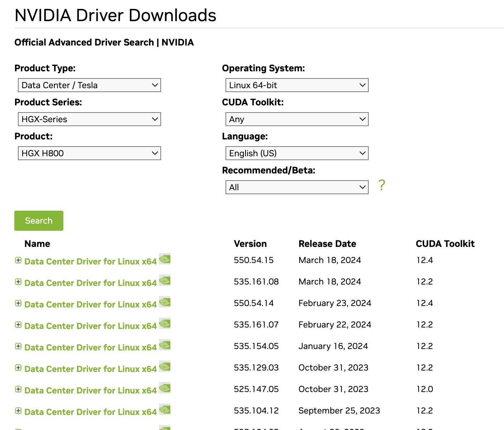The width and height of the screenshot is (504, 430).
Task: Click NVIDIA logo icon on 535.161.07 row
Action: [165, 324]
